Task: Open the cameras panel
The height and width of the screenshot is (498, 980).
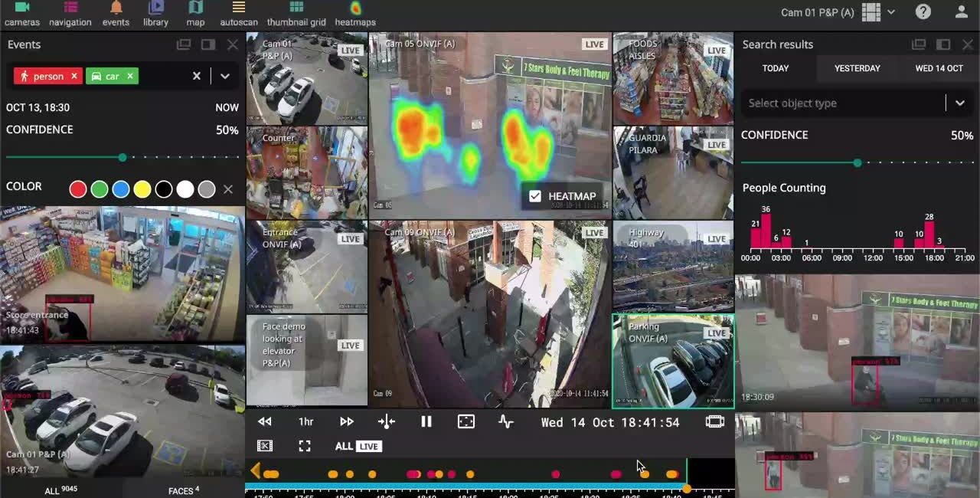Action: coord(21,13)
